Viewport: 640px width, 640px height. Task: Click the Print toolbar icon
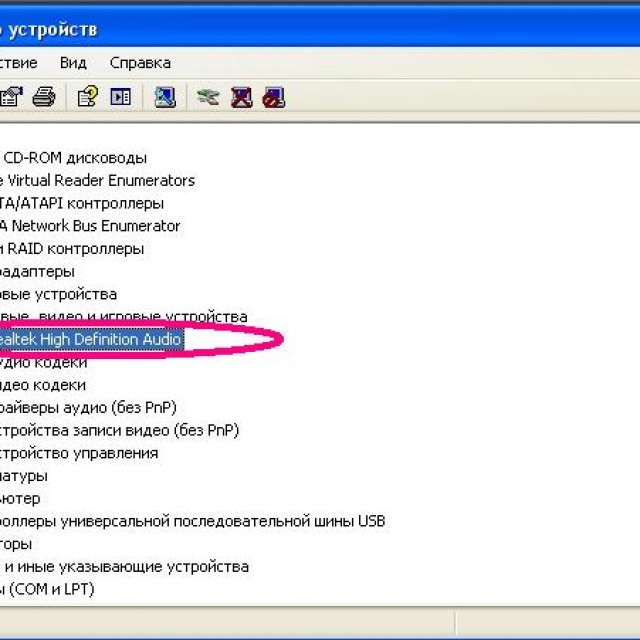click(44, 97)
